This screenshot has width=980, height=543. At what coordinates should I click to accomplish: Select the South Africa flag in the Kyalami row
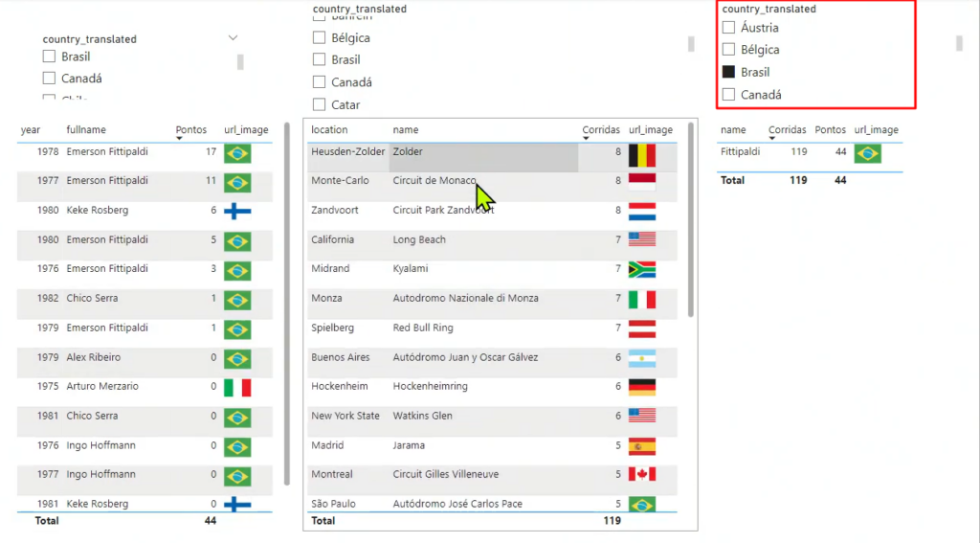(641, 269)
